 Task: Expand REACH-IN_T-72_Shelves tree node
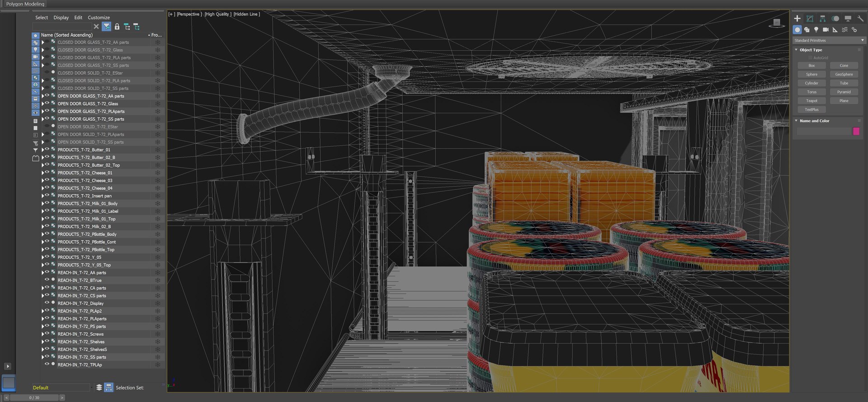[43, 341]
